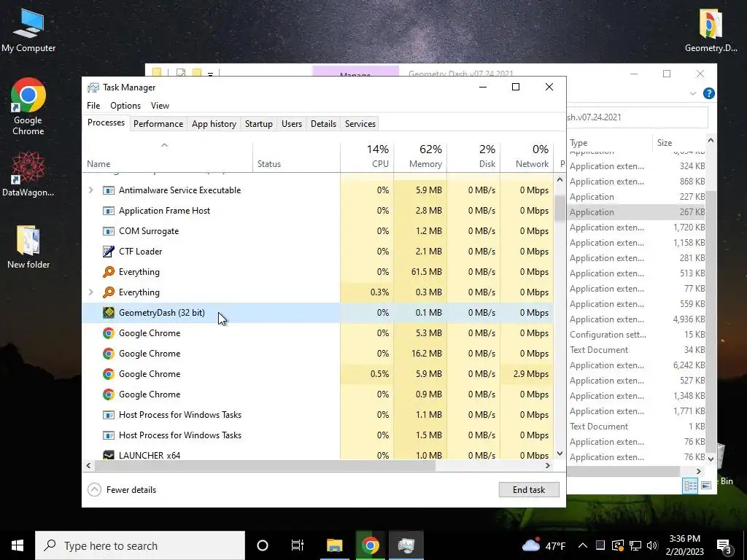
Task: Open the Windows Start menu
Action: (x=18, y=545)
